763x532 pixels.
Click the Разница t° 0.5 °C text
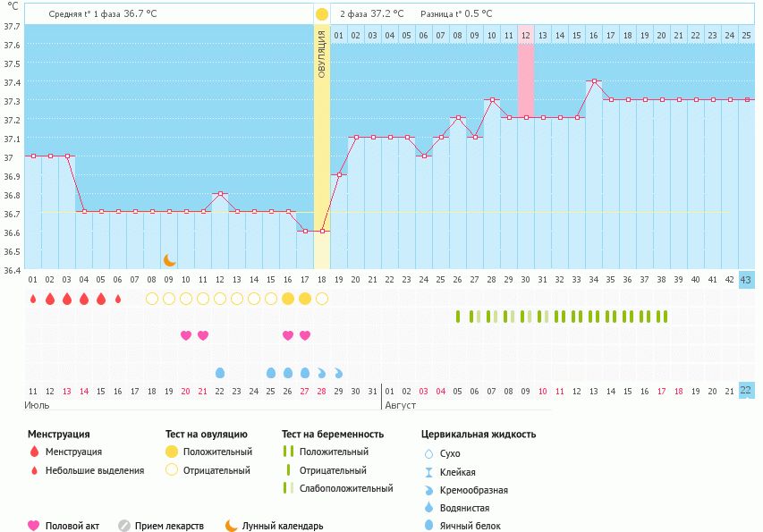pos(456,14)
